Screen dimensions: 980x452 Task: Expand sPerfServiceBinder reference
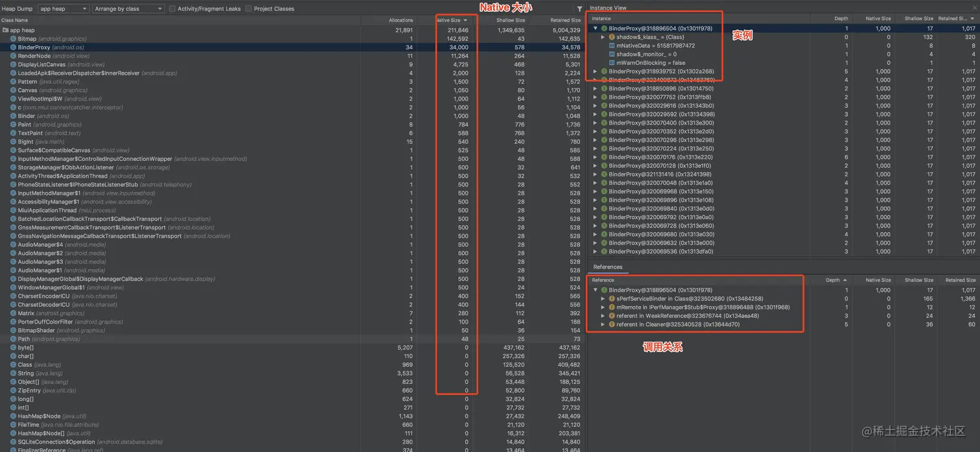tap(603, 299)
